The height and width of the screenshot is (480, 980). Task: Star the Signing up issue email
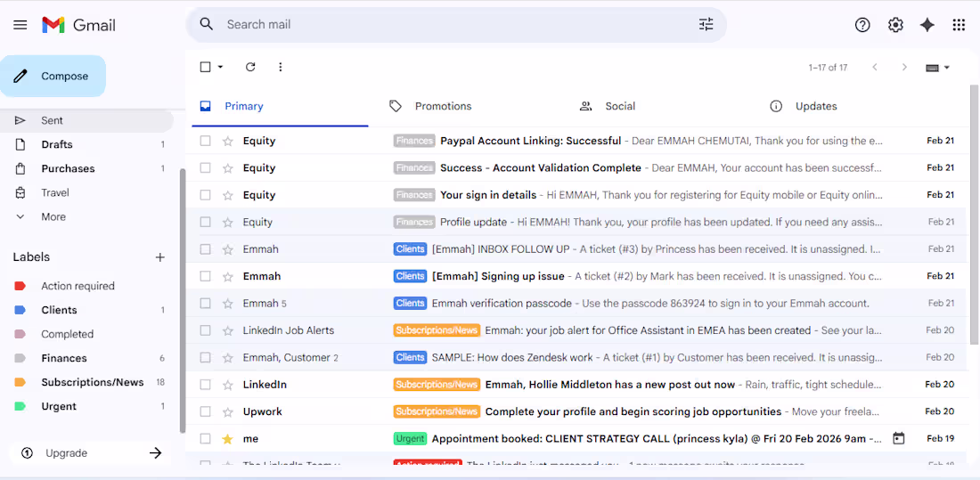pyautogui.click(x=227, y=276)
